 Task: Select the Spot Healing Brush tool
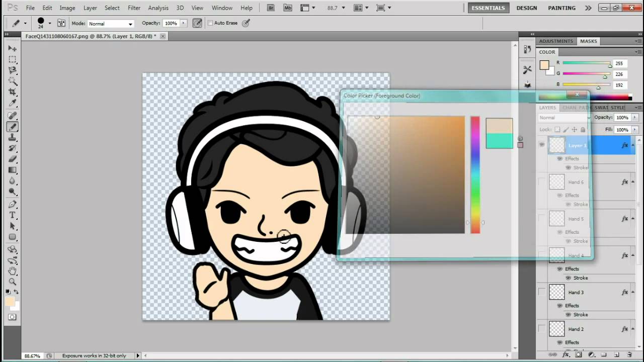coord(13,116)
